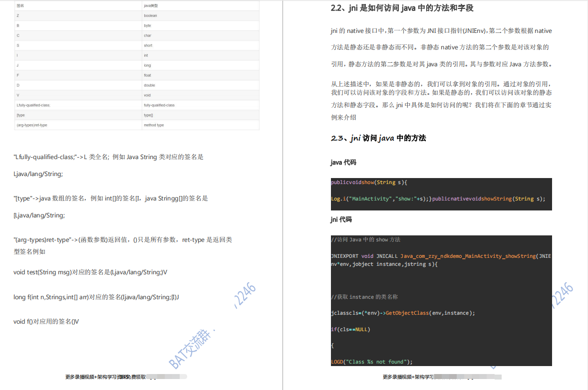Click the 'Lfully-qualified-class;' signature cell
The image size is (588, 390).
pos(78,105)
